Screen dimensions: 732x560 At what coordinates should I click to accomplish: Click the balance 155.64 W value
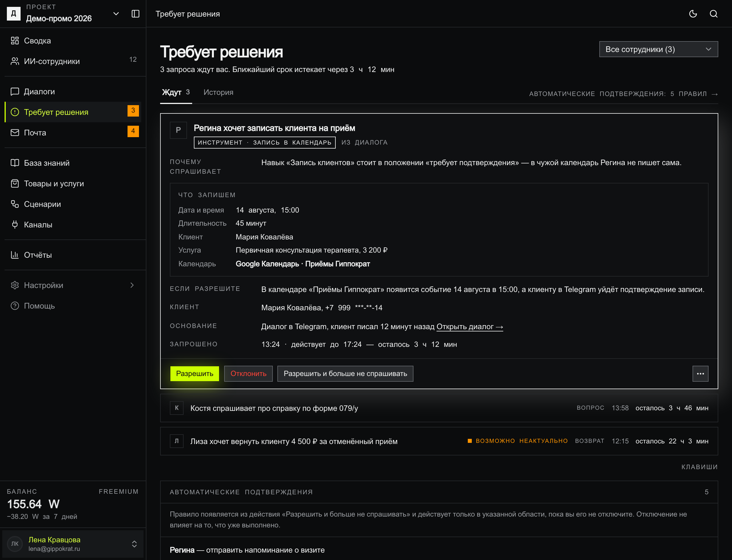pyautogui.click(x=33, y=504)
